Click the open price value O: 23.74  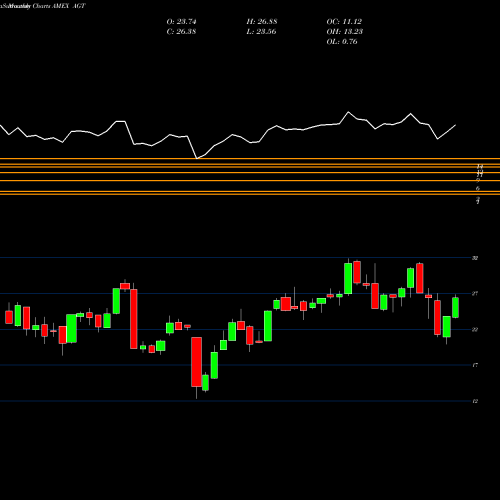tap(181, 22)
